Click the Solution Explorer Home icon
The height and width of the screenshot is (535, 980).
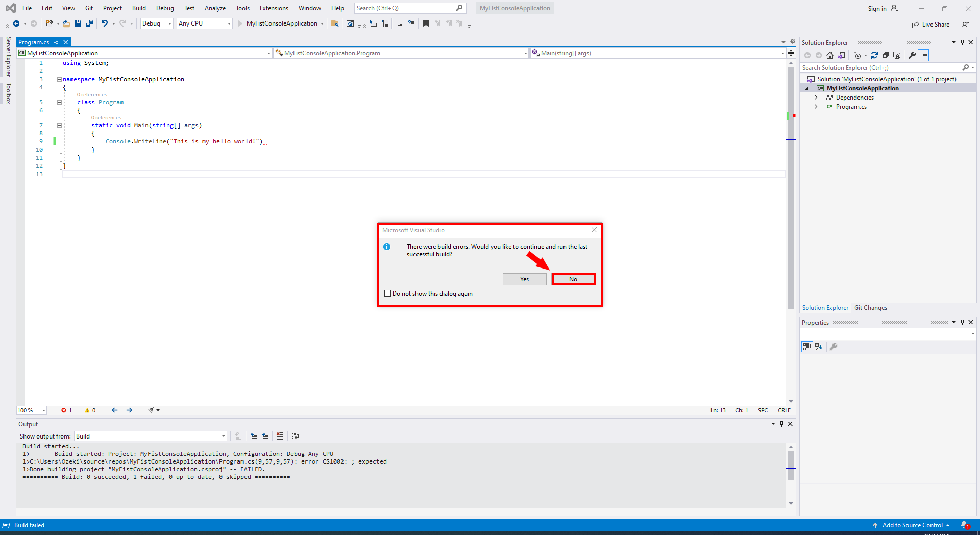[x=830, y=55]
